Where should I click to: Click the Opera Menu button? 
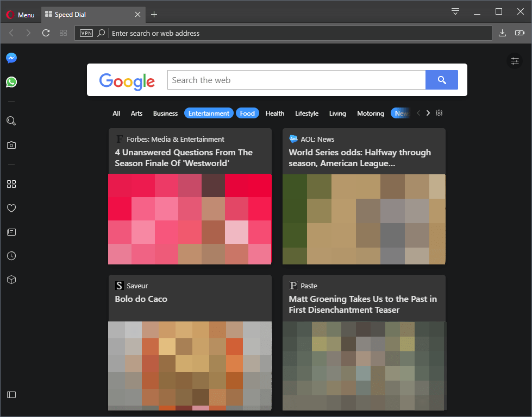click(x=20, y=15)
